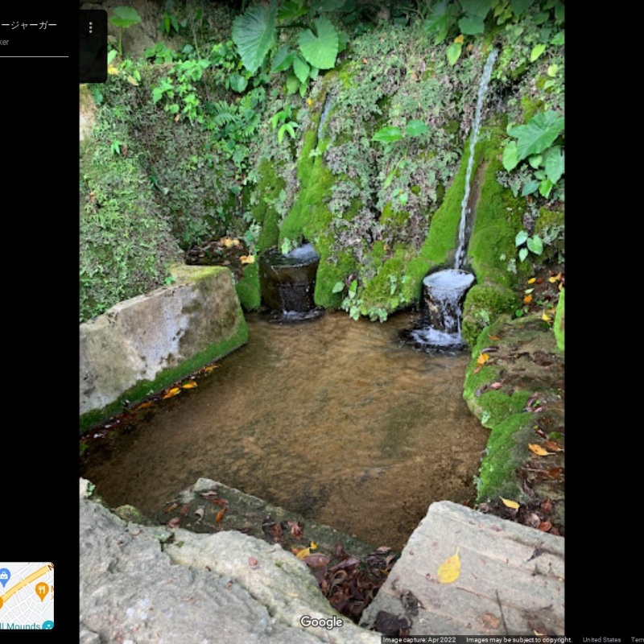The height and width of the screenshot is (644, 644).
Task: Expand the minimap thumbnail
Action: click(27, 596)
